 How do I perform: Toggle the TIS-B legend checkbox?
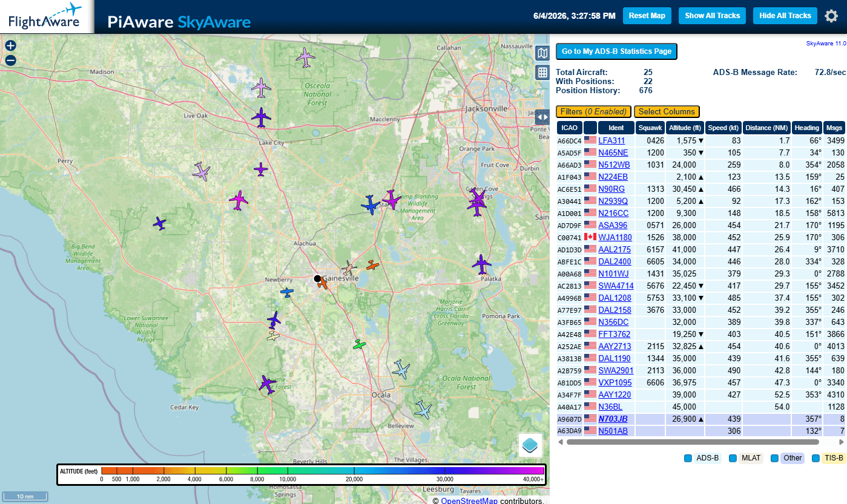pos(816,458)
